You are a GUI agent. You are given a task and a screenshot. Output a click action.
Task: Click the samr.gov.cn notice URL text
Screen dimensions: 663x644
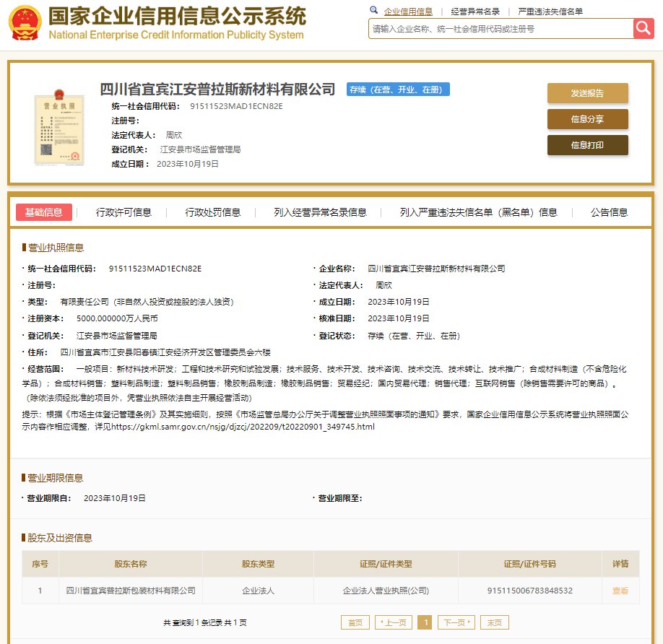(243, 427)
